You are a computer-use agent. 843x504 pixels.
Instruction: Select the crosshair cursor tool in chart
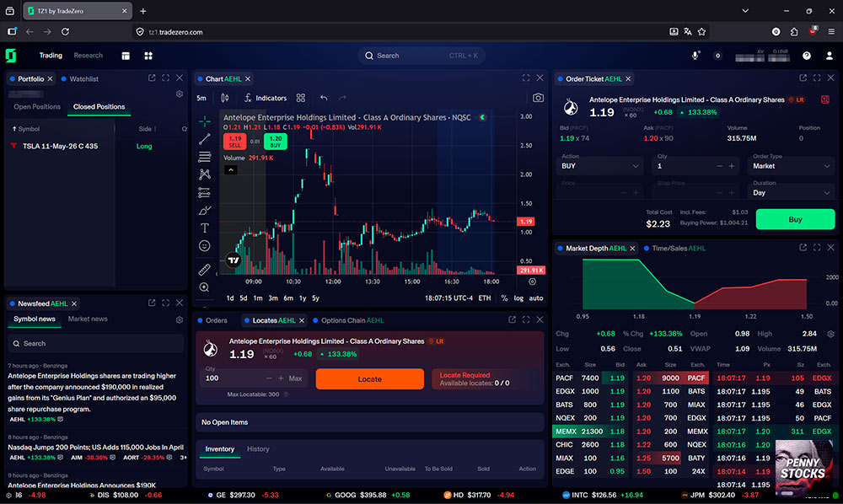click(x=204, y=121)
